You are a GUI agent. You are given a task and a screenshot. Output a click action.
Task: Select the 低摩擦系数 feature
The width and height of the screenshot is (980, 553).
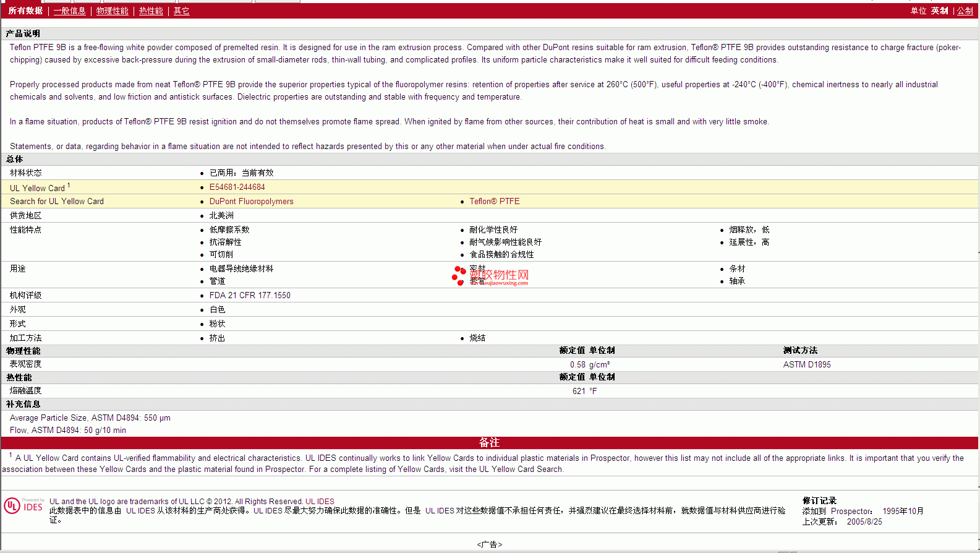point(230,230)
